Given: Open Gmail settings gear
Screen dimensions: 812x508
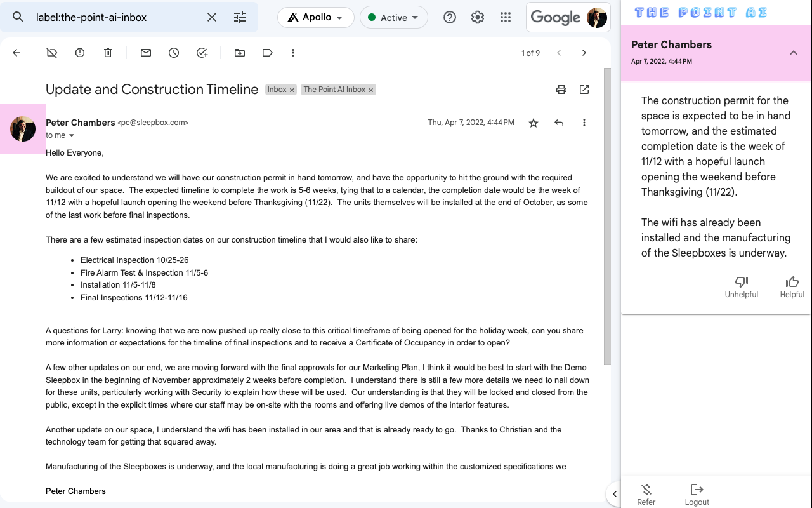Looking at the screenshot, I should coord(478,17).
